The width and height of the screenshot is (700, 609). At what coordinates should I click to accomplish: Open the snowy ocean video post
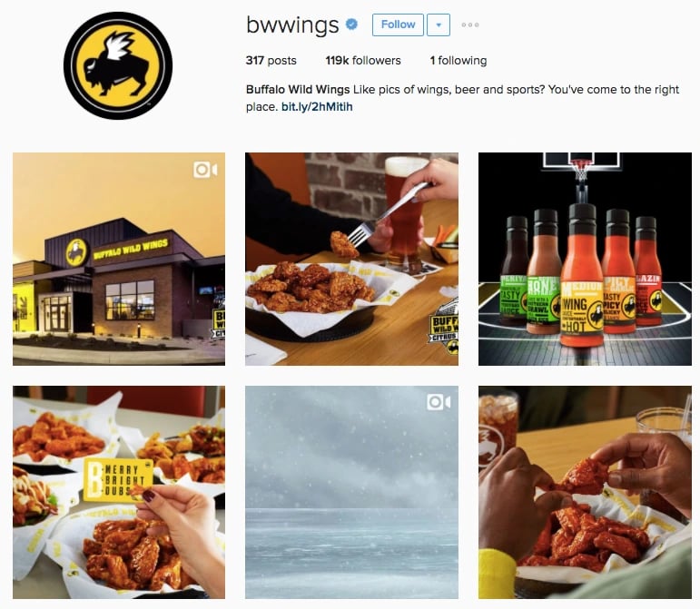click(351, 492)
